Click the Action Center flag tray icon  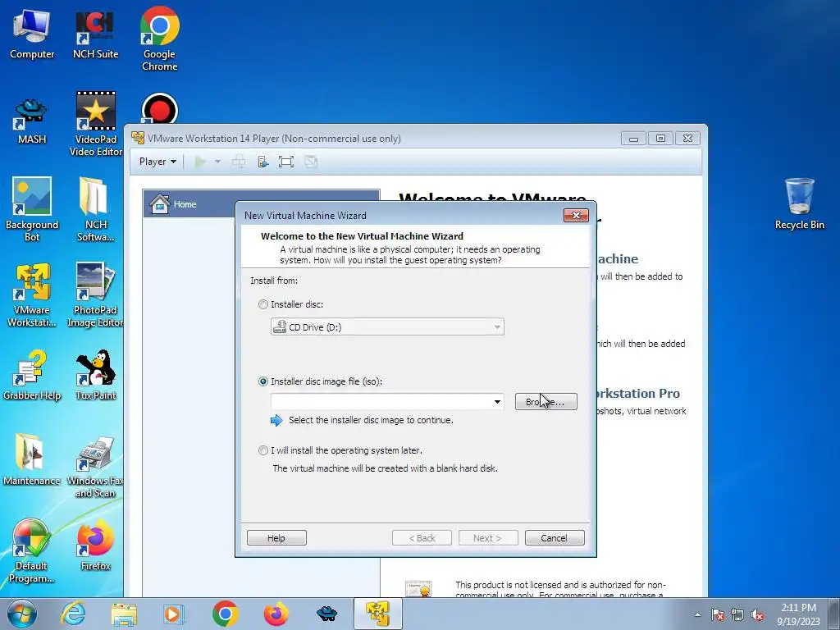click(x=718, y=614)
